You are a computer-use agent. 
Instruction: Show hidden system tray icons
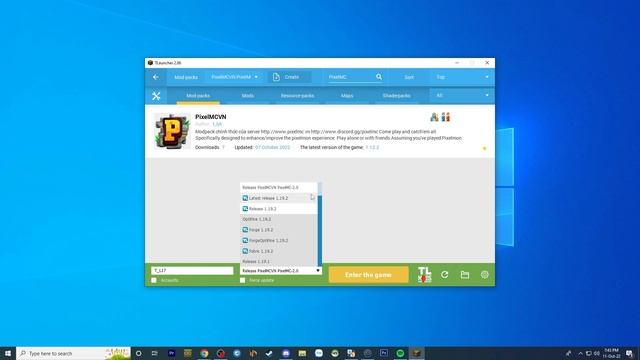pyautogui.click(x=580, y=353)
